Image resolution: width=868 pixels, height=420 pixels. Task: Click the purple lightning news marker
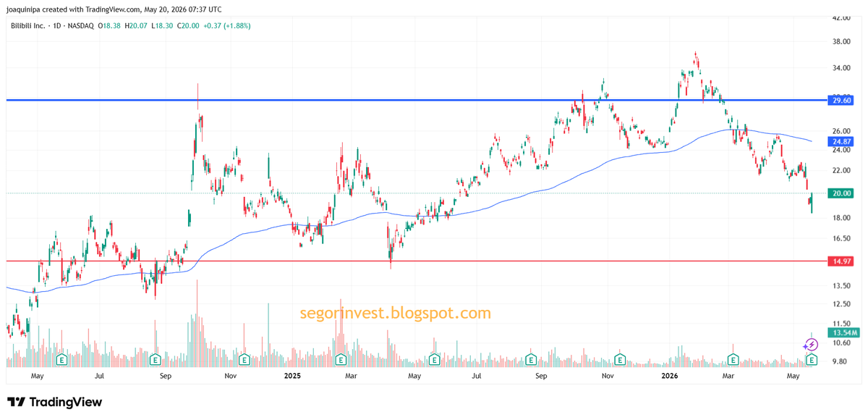click(x=811, y=345)
